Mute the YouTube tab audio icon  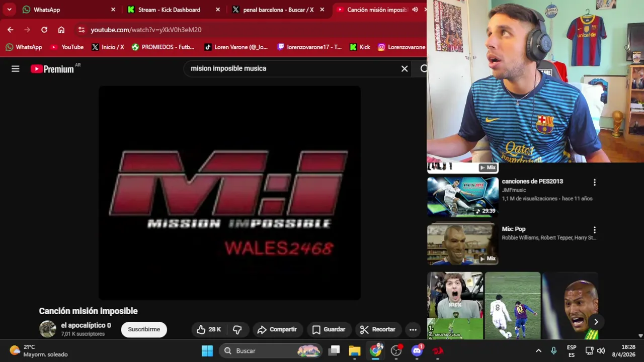[415, 10]
